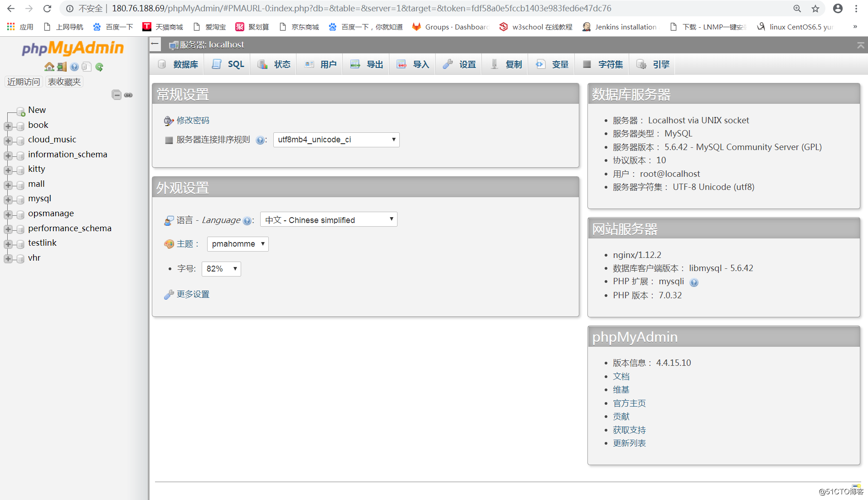868x500 pixels.
Task: Open 获取支持 link
Action: 629,430
